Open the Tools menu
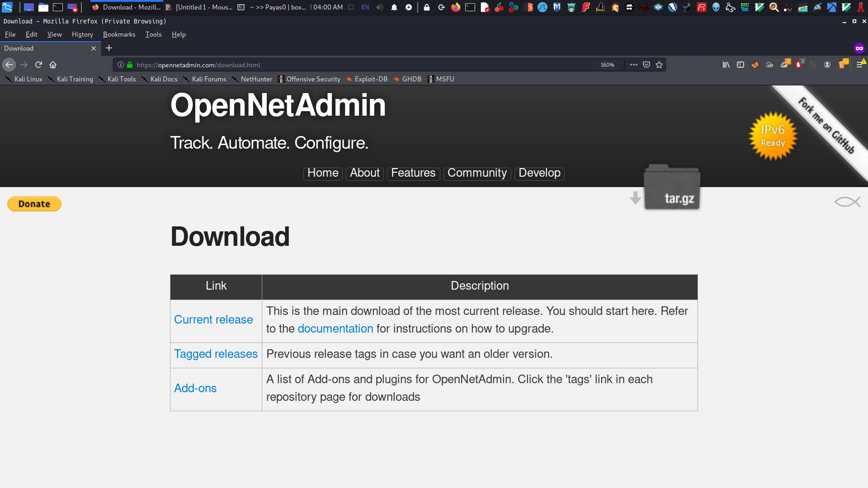 pyautogui.click(x=153, y=34)
